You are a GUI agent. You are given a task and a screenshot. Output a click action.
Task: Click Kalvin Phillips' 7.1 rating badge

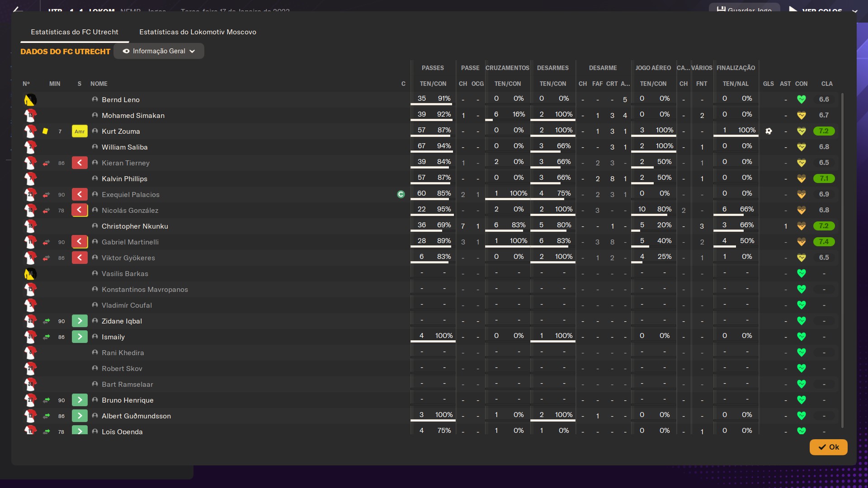click(x=824, y=178)
